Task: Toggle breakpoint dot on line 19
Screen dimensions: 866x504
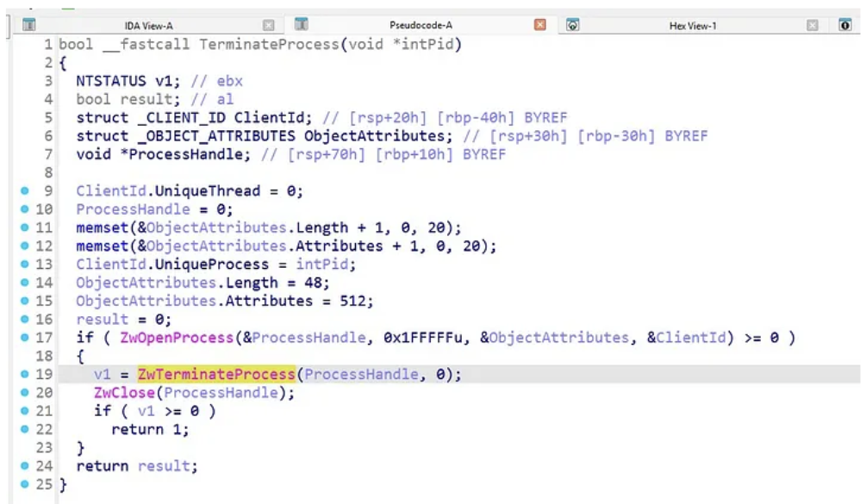Action: tap(26, 375)
